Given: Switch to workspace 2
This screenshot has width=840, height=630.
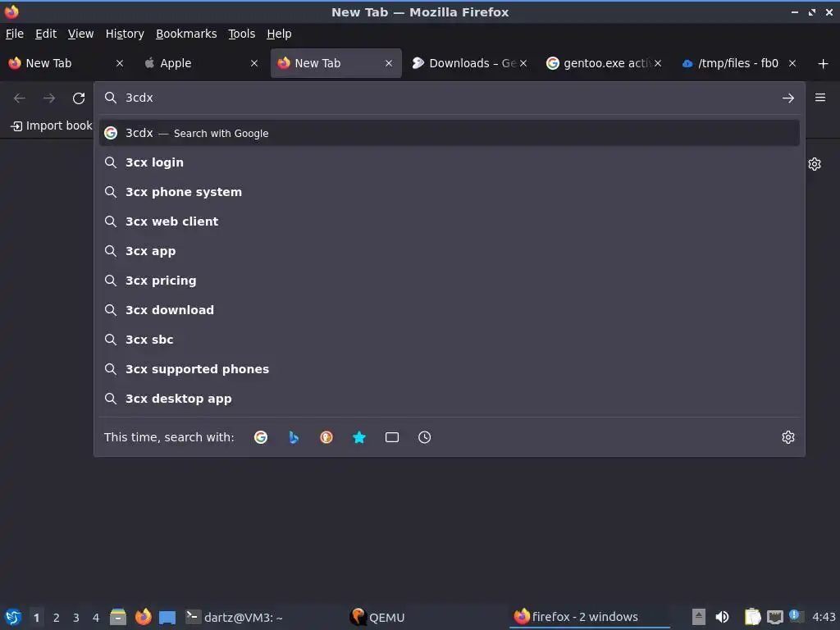Looking at the screenshot, I should point(57,618).
